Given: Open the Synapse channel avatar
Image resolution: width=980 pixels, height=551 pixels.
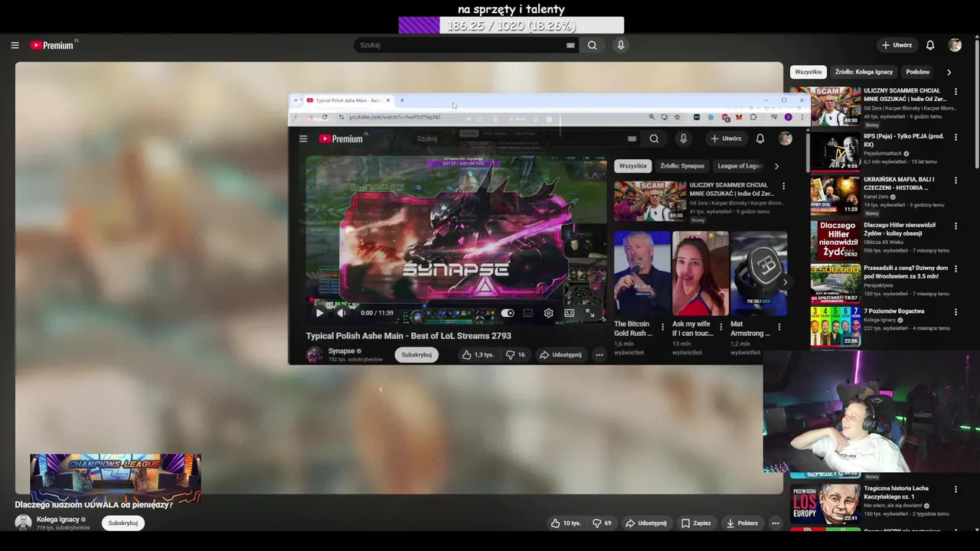Looking at the screenshot, I should (x=315, y=354).
